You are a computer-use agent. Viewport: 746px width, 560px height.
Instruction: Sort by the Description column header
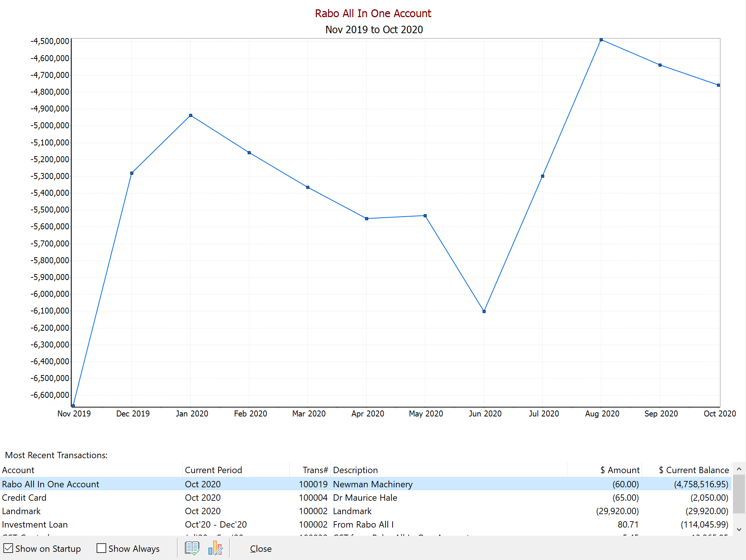click(x=449, y=470)
